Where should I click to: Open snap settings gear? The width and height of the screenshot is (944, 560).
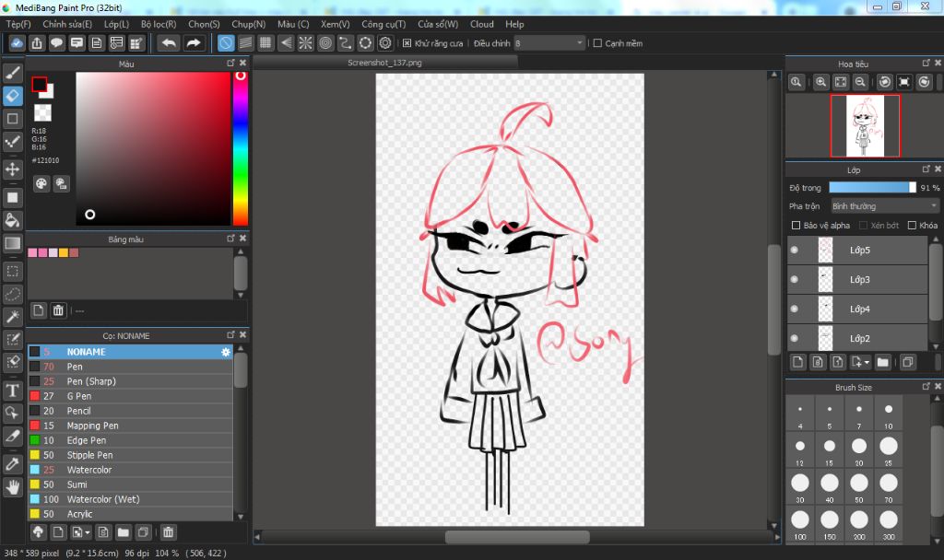[385, 43]
